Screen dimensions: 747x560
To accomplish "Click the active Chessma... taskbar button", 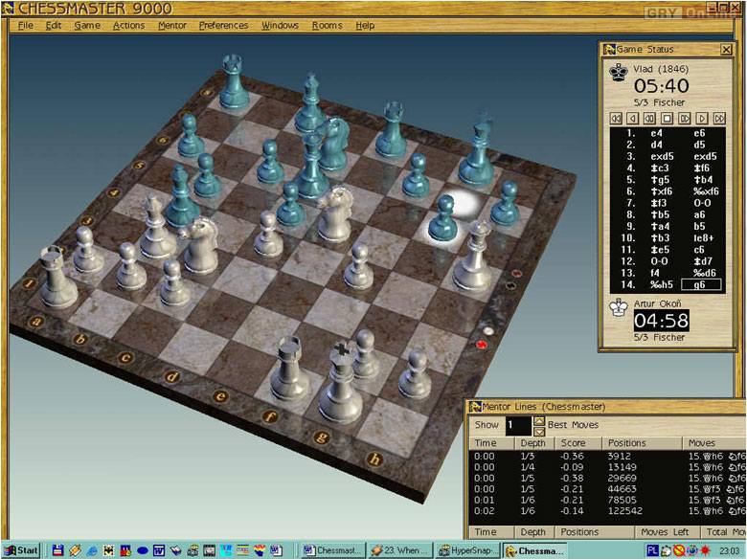I will [535, 550].
